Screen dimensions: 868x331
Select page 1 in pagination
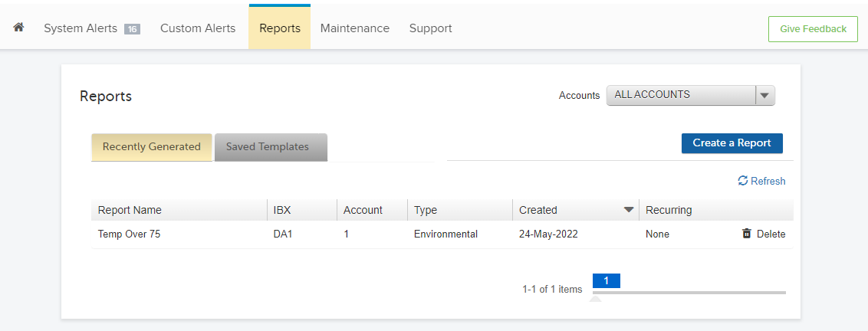click(607, 280)
